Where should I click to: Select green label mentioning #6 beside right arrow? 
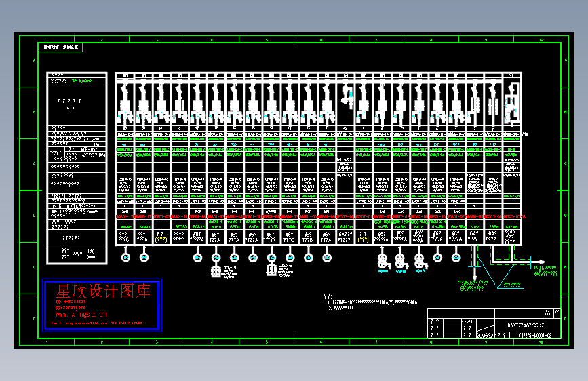[x=546, y=270]
